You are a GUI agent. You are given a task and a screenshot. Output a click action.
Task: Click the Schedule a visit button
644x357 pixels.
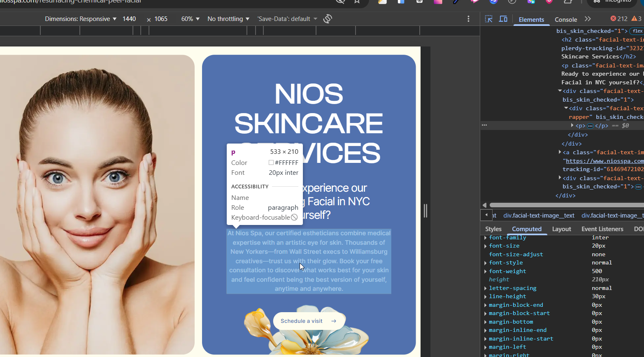(x=309, y=321)
